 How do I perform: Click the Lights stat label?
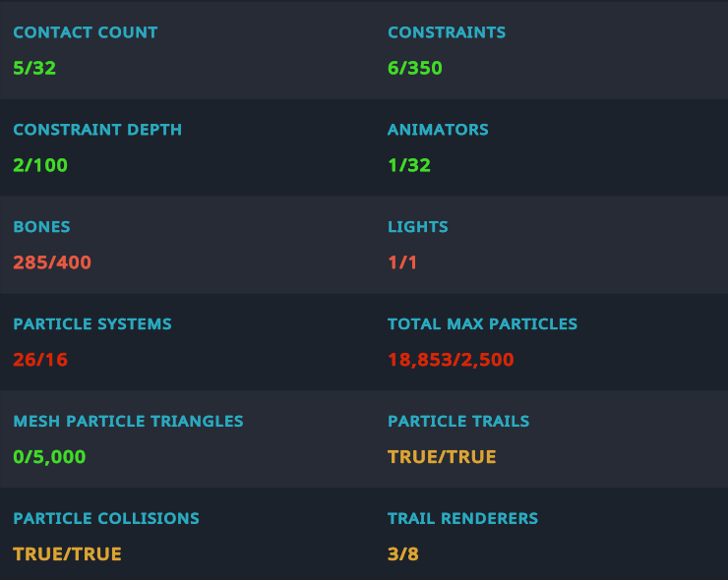[x=417, y=227]
